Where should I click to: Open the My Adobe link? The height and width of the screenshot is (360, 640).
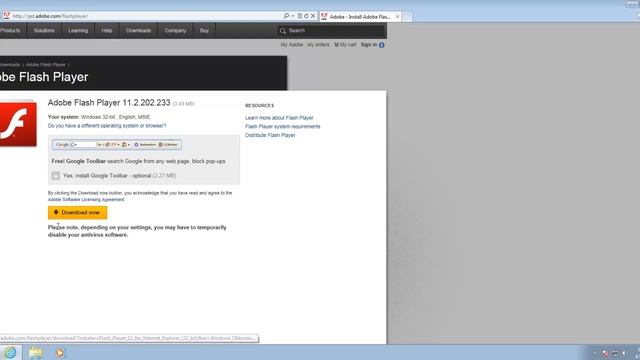(291, 44)
